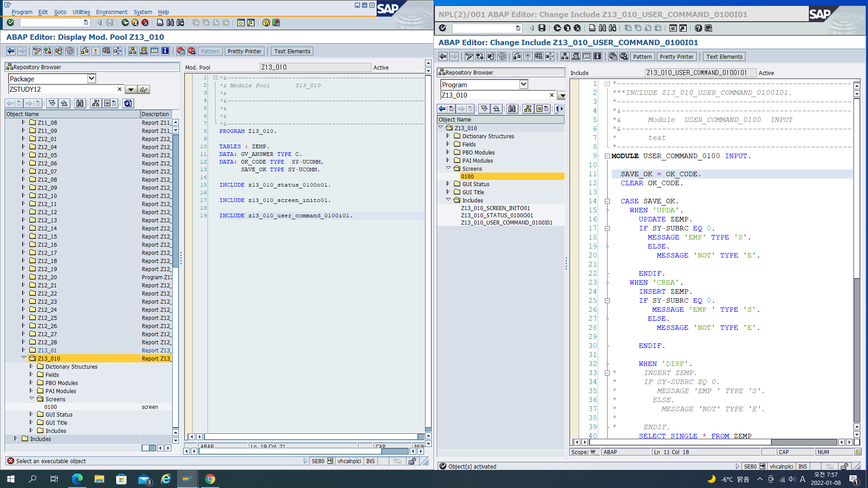Viewport: 868px width, 488px height.
Task: Open the Program menu
Action: (x=22, y=12)
